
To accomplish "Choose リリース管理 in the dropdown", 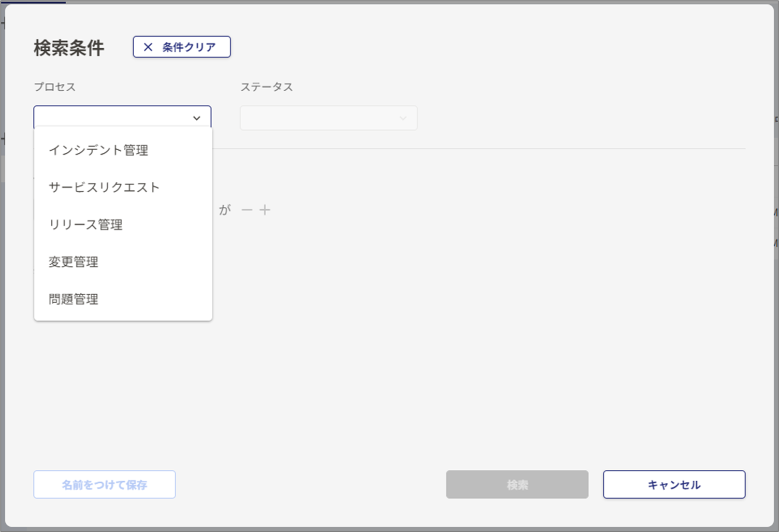I will coord(85,225).
